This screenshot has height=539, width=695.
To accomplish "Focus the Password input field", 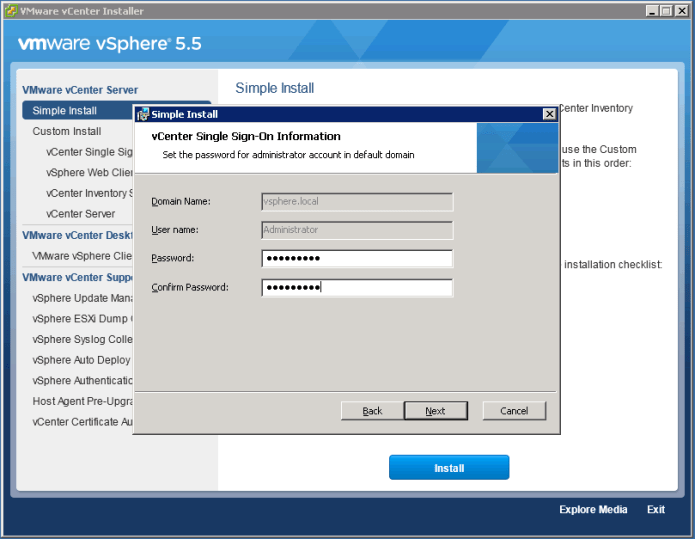I will point(357,259).
